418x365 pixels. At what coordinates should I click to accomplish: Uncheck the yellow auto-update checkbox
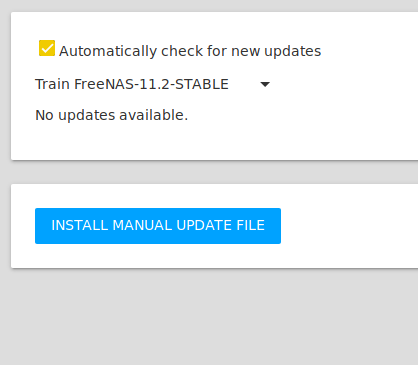point(47,48)
